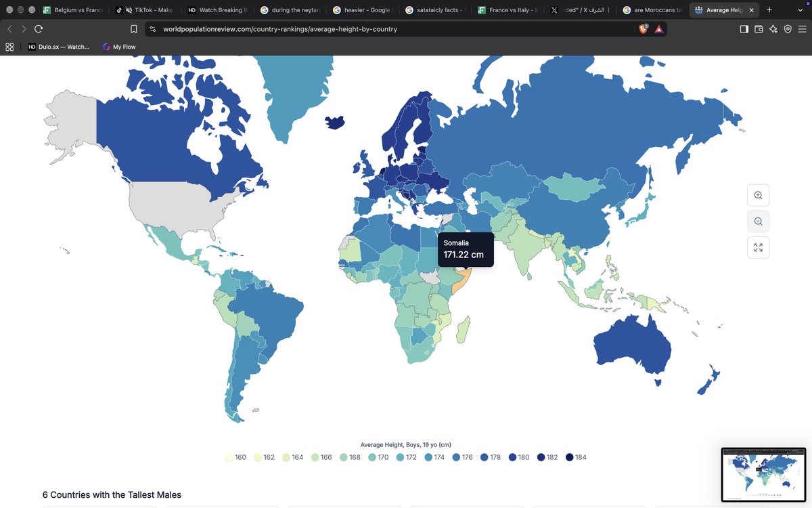Image resolution: width=812 pixels, height=508 pixels.
Task: Reload the current page
Action: pyautogui.click(x=39, y=29)
